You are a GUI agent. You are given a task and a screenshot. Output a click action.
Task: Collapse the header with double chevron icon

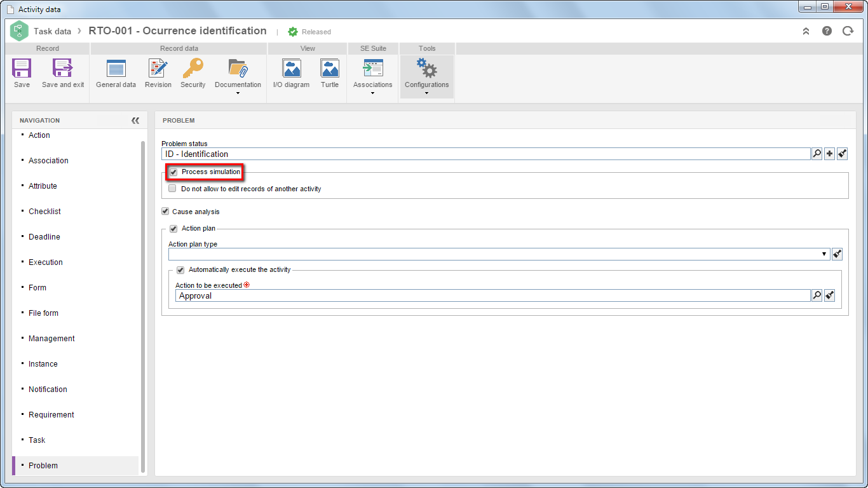point(806,30)
